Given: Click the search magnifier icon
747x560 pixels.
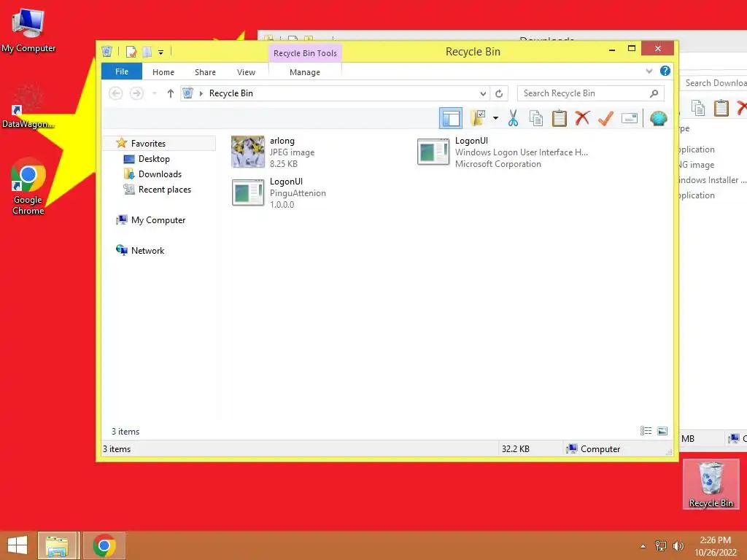Looking at the screenshot, I should pyautogui.click(x=654, y=93).
